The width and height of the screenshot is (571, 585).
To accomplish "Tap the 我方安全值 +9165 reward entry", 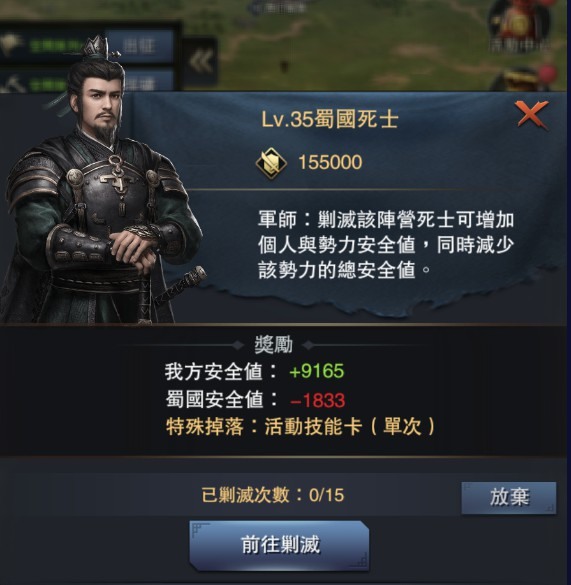I will click(x=255, y=371).
